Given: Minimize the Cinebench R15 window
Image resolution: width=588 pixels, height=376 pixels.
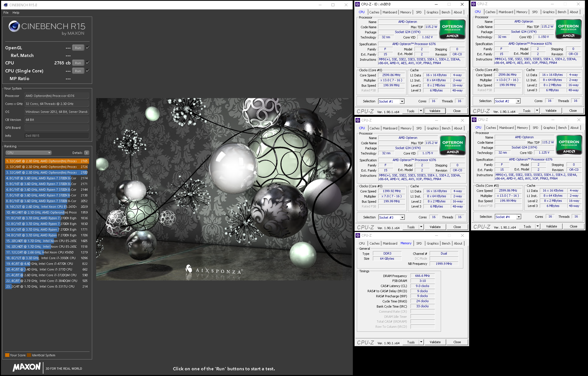Looking at the screenshot, I should 320,5.
